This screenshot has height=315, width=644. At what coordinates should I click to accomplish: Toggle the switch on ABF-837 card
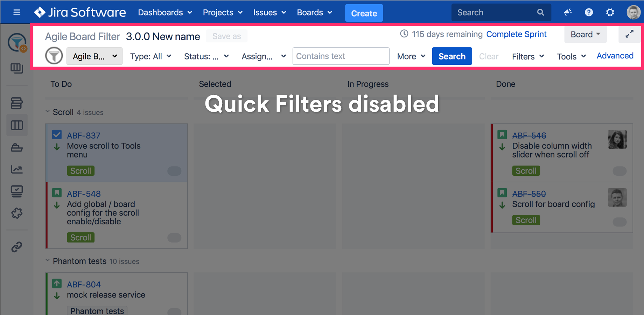174,171
